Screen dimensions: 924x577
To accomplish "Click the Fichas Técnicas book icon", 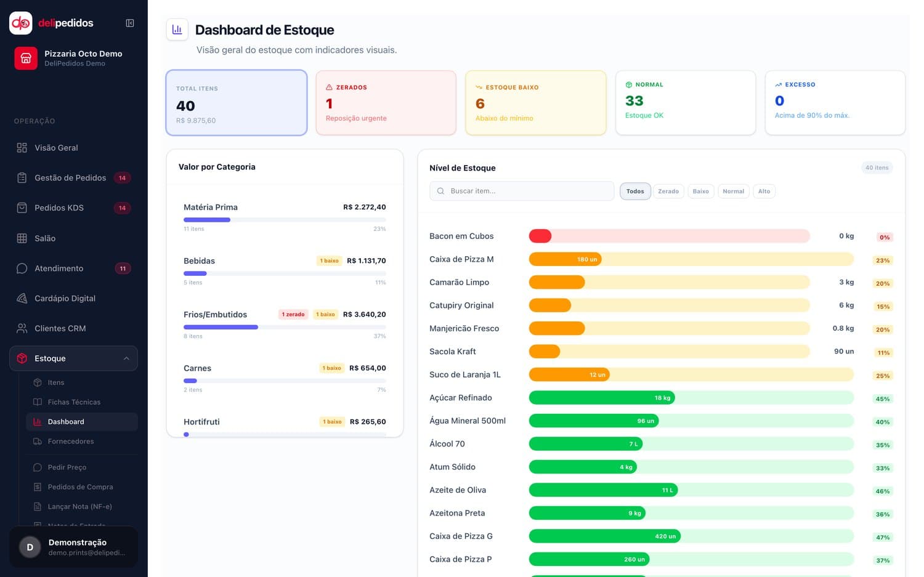I will 38,402.
